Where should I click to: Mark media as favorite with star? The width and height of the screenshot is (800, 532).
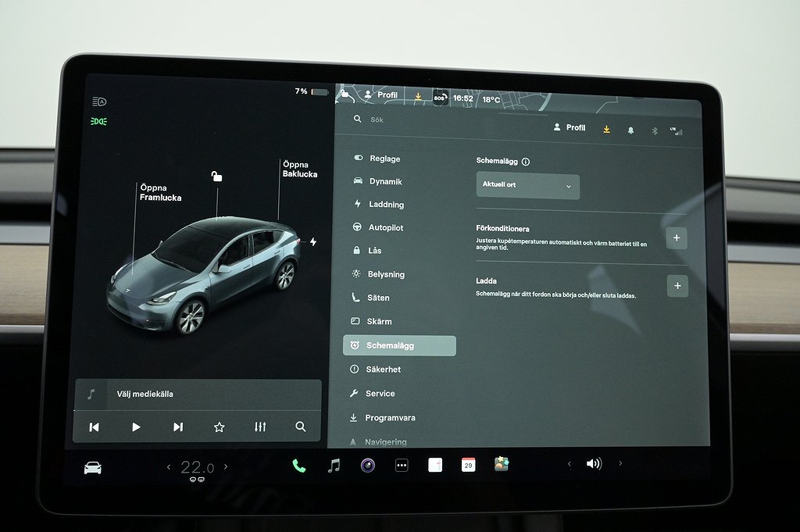coord(219,427)
